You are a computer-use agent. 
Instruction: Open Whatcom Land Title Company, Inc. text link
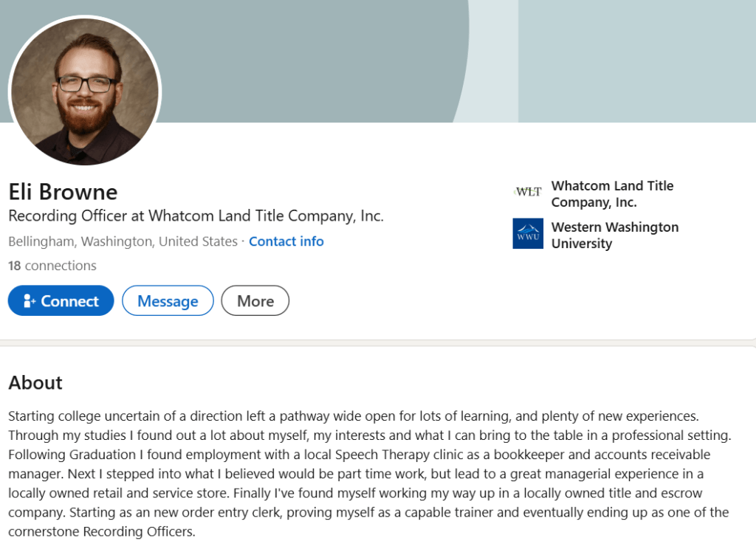(612, 194)
